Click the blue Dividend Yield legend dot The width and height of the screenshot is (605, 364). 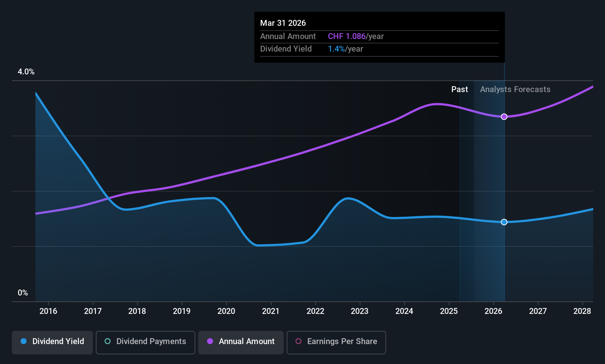24,341
